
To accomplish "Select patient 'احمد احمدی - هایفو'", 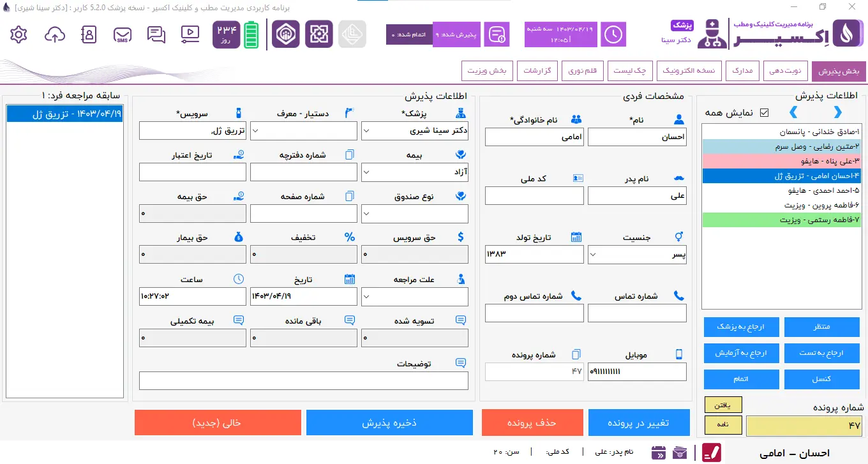I will click(781, 190).
